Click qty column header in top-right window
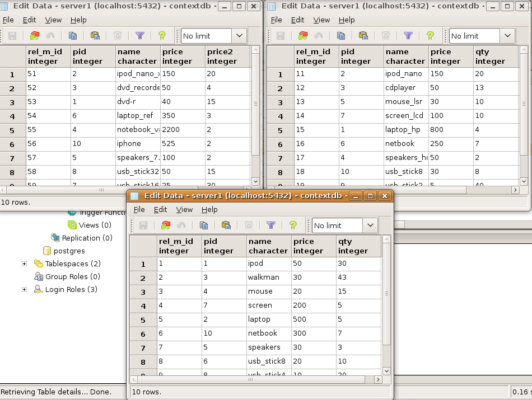 click(x=496, y=57)
